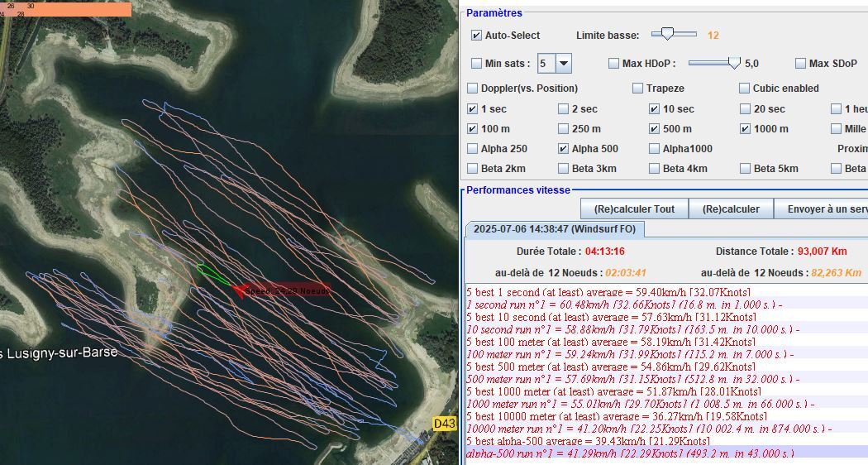The image size is (868, 465).
Task: Select the '10 second run n°1' result line
Action: [x=666, y=329]
